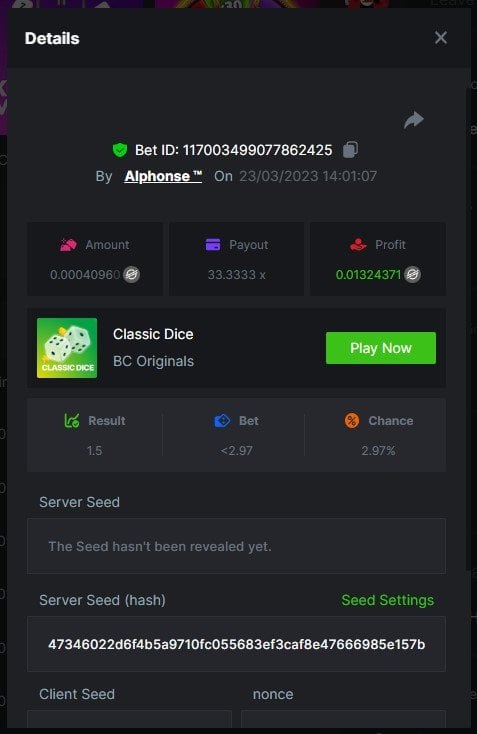Click the unrevealed Server Seed field
477x734 pixels.
(236, 546)
